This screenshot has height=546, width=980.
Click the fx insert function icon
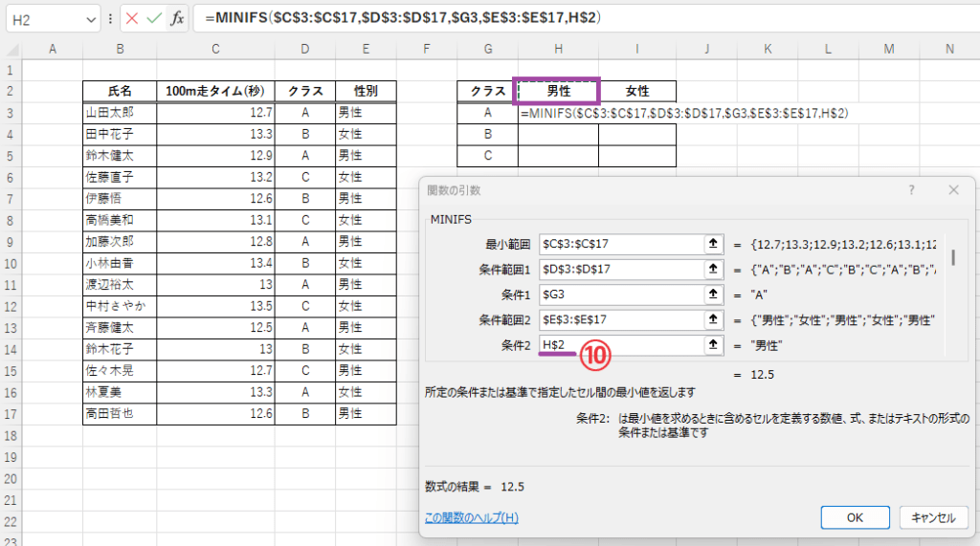pos(177,18)
